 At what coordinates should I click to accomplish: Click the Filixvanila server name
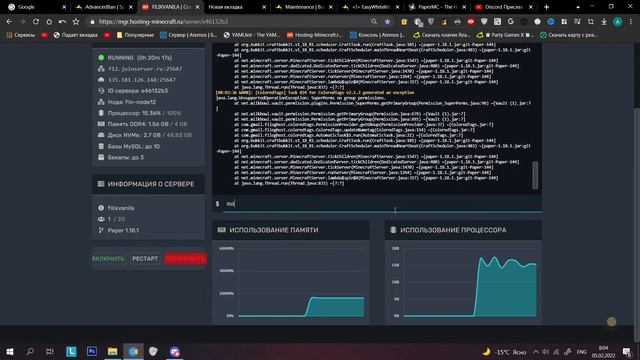[x=121, y=208]
